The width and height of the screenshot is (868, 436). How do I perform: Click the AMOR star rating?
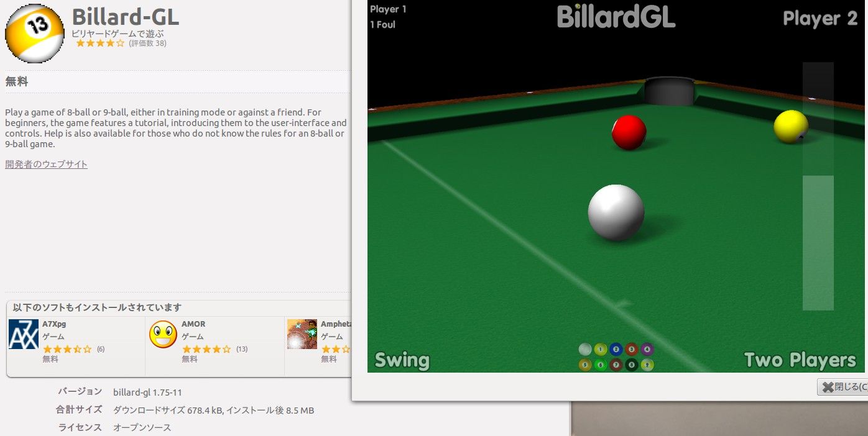206,349
